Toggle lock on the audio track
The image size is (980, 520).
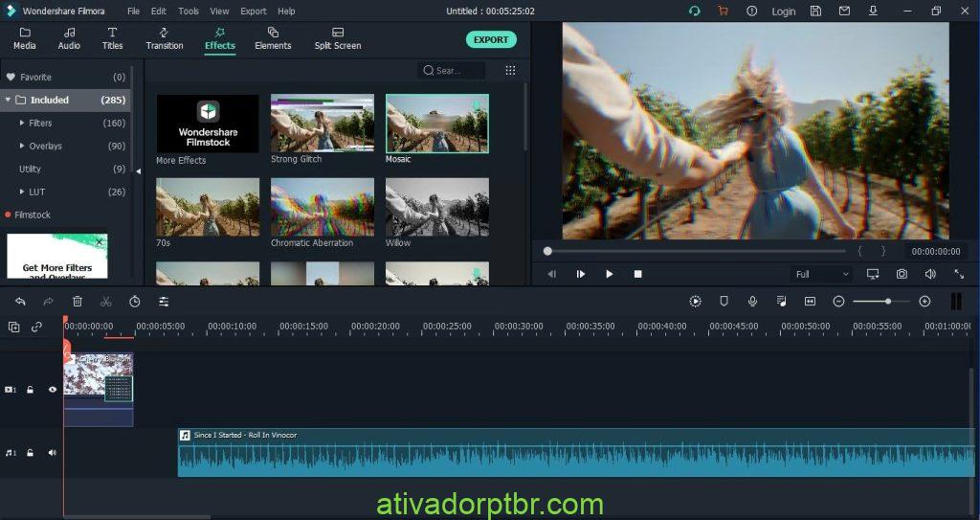[x=30, y=452]
